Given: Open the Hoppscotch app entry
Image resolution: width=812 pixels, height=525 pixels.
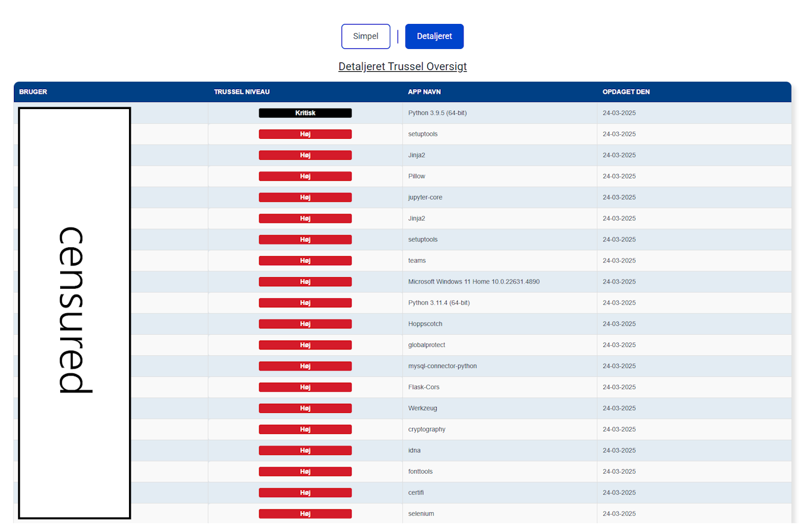Looking at the screenshot, I should click(x=425, y=324).
